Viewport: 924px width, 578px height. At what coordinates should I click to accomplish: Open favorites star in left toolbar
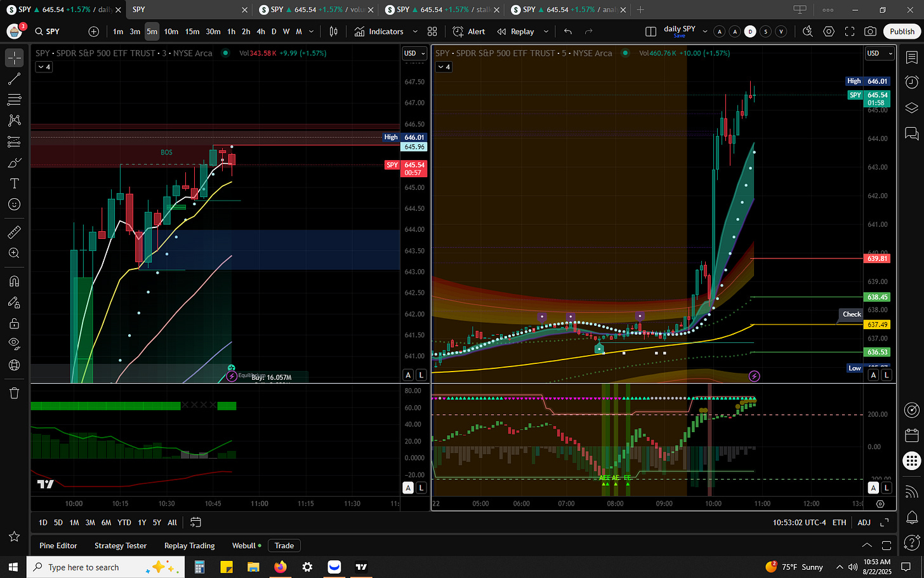pos(14,537)
